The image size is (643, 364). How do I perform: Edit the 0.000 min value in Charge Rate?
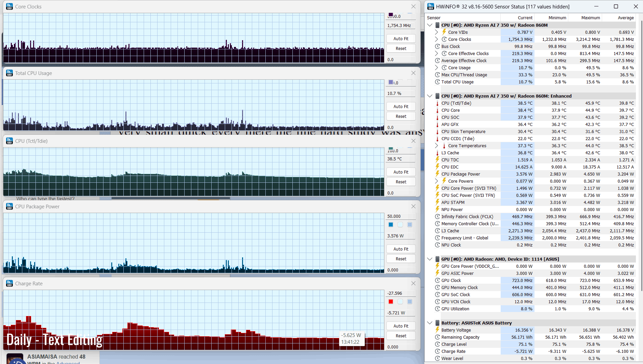401,347
